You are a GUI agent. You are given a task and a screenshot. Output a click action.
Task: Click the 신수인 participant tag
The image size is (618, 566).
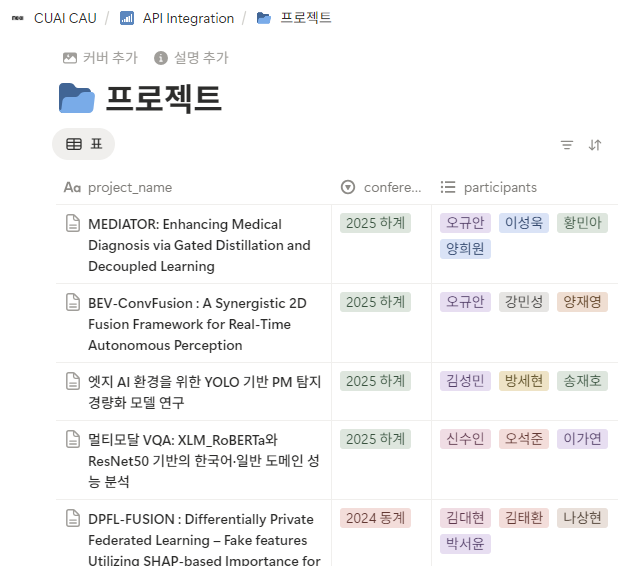tap(465, 439)
